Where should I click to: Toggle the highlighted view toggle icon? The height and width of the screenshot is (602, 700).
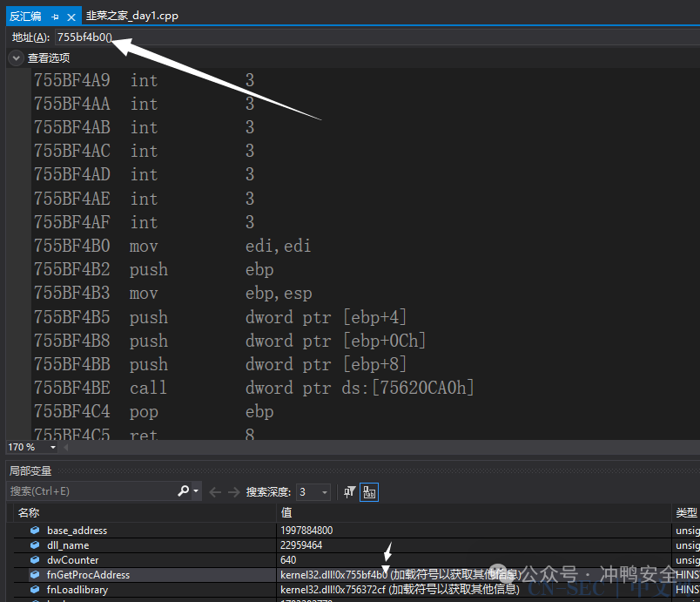coord(369,492)
